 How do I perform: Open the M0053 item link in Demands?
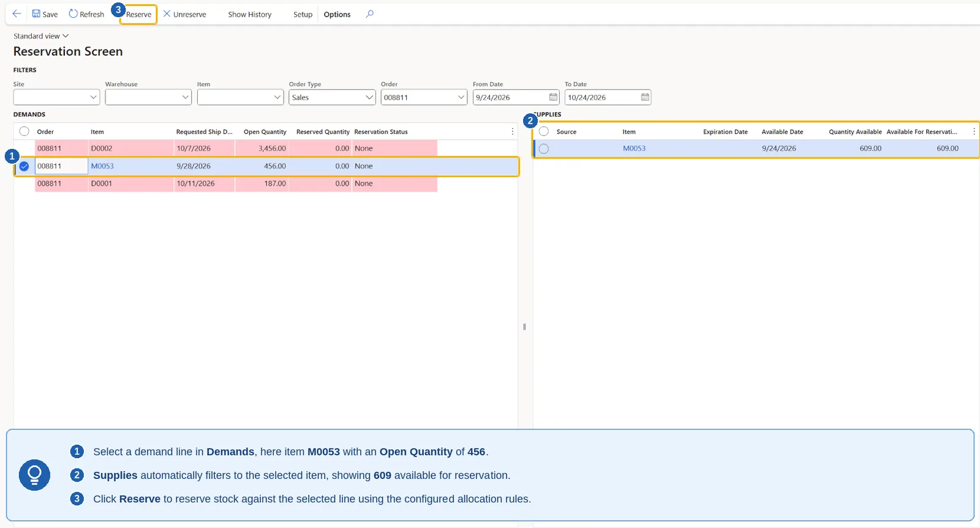[x=102, y=166]
